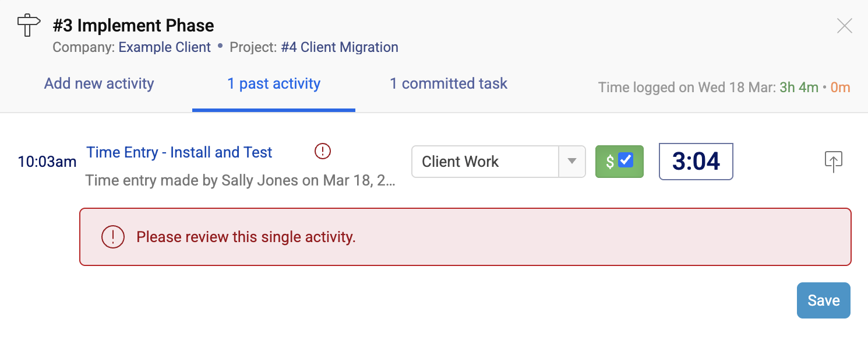Click the 10:03am start time

[x=47, y=162]
